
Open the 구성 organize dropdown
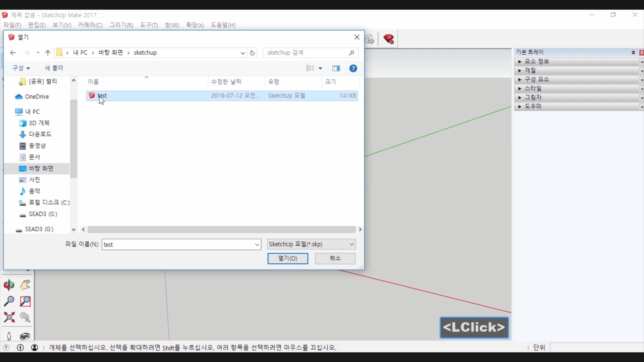tap(21, 68)
